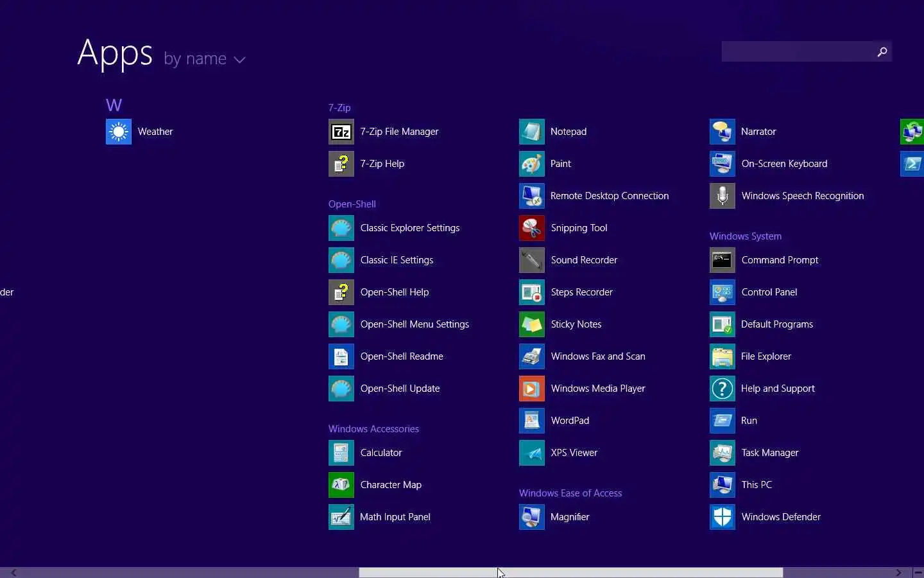Click the scroll right arrow
This screenshot has width=924, height=578.
(x=899, y=573)
